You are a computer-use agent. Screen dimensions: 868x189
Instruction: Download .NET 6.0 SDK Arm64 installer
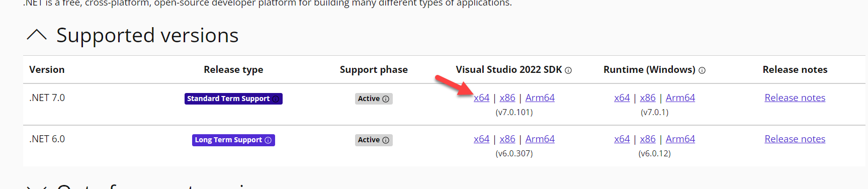540,139
